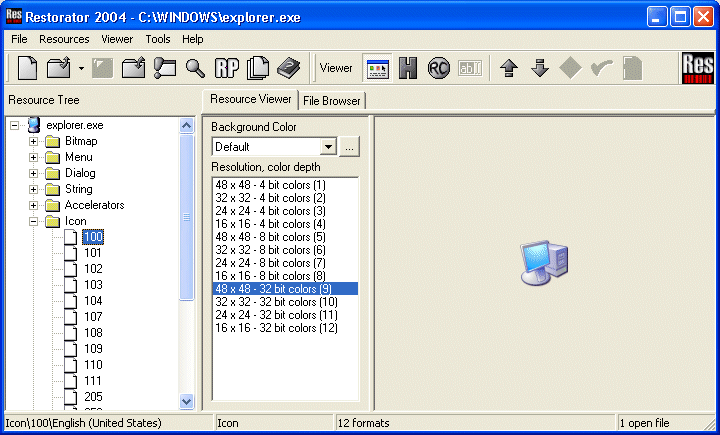The image size is (720, 435).
Task: Select icon resource 110
Action: click(93, 366)
